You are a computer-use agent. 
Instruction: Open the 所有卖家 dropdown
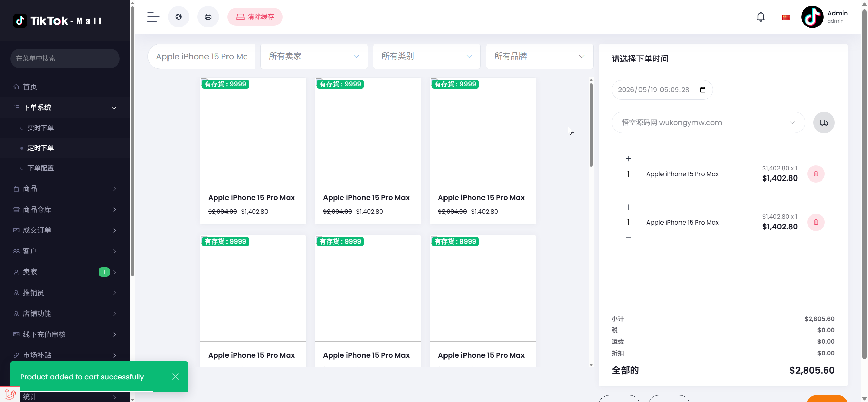click(314, 56)
